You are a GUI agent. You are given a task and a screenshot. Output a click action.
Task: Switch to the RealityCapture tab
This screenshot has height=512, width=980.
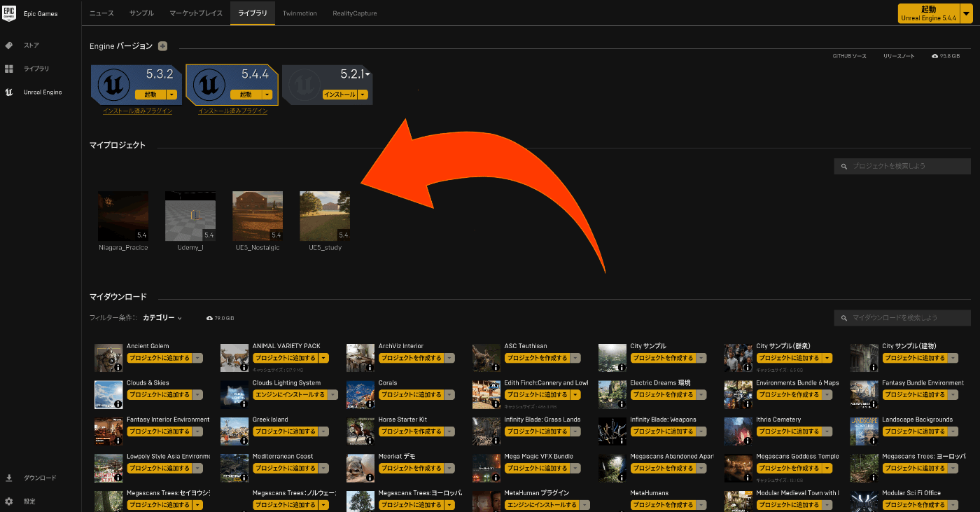point(355,13)
